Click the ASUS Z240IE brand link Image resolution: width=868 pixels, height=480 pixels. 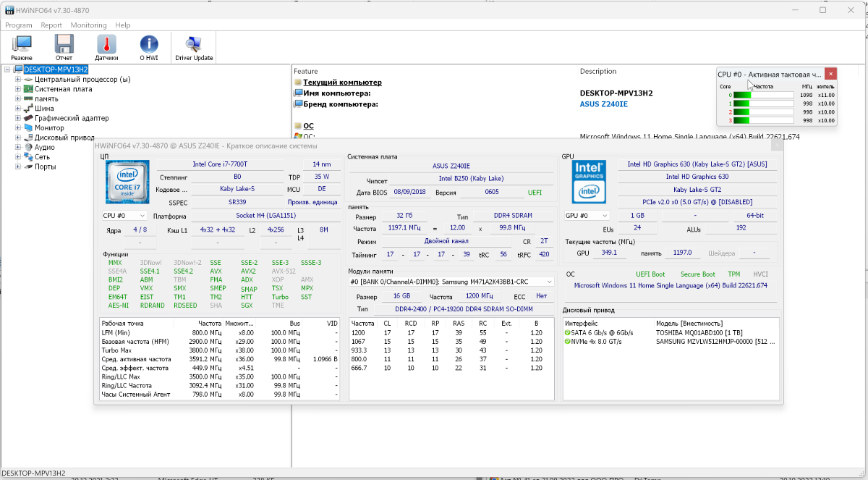point(603,104)
